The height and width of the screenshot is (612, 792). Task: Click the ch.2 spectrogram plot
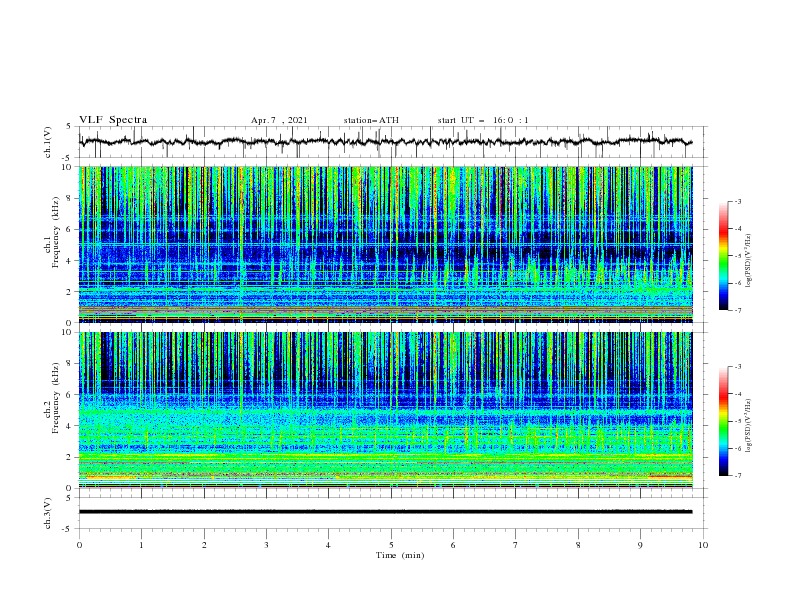pyautogui.click(x=385, y=410)
